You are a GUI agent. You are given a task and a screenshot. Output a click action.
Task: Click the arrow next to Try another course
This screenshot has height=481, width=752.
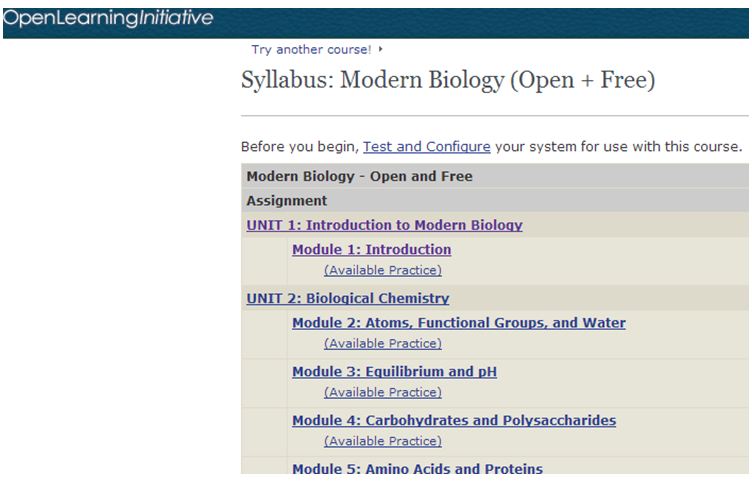380,49
